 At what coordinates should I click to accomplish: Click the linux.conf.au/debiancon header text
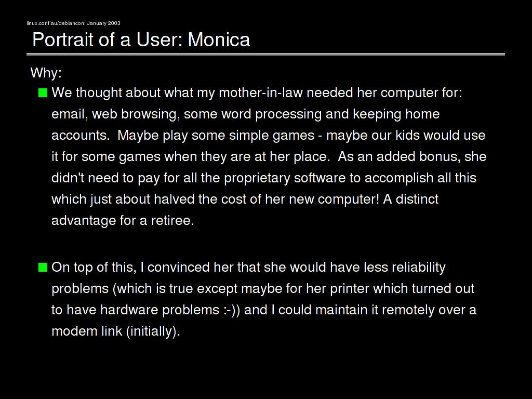pyautogui.click(x=73, y=23)
